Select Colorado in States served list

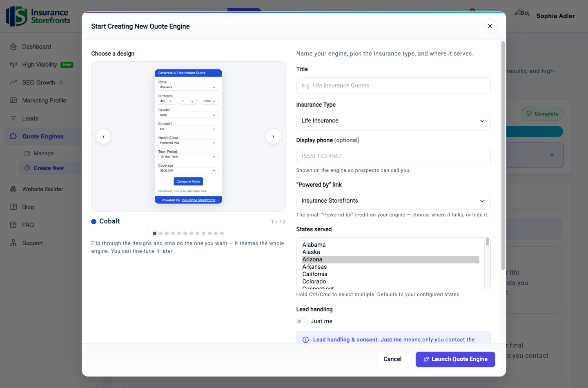pos(390,281)
